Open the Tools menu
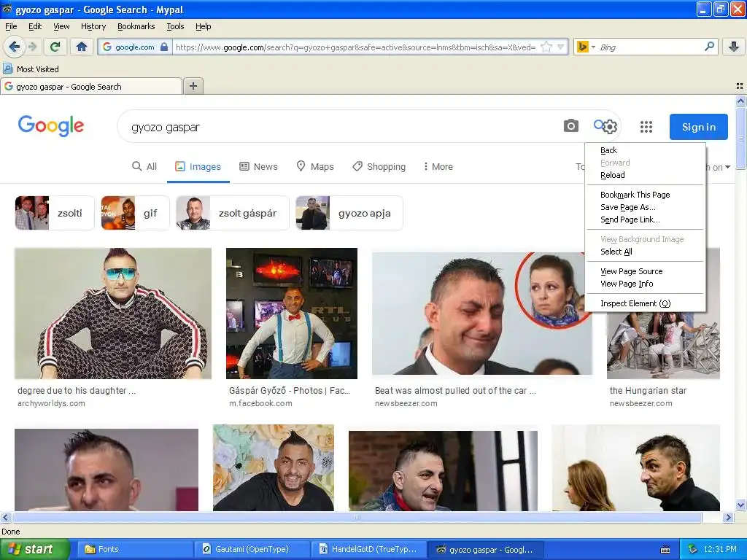747x560 pixels. [175, 26]
